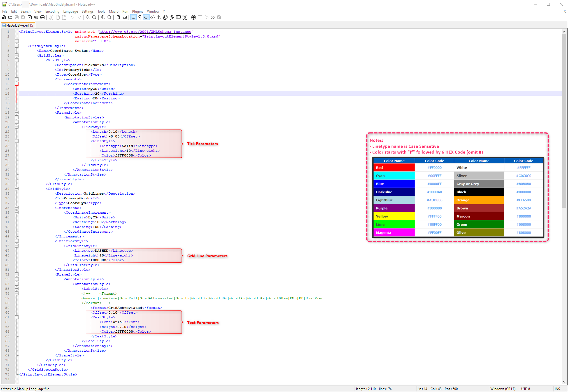
Task: Click the Open file folder icon
Action: pos(10,17)
